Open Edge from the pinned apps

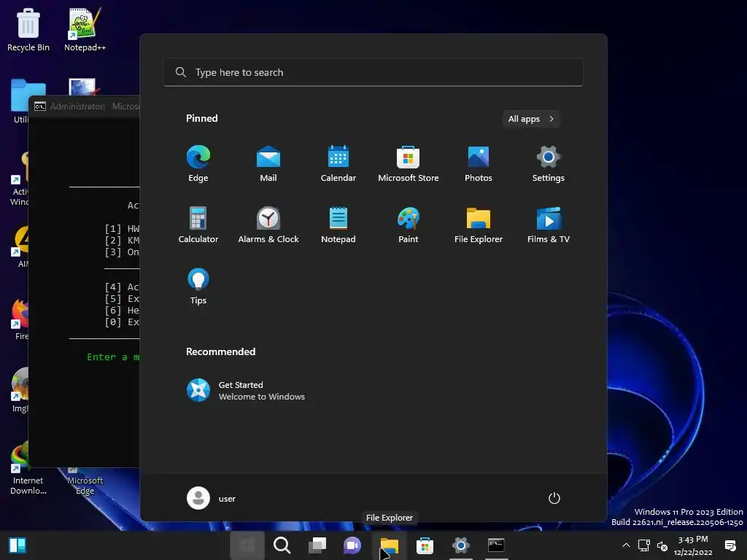[198, 164]
